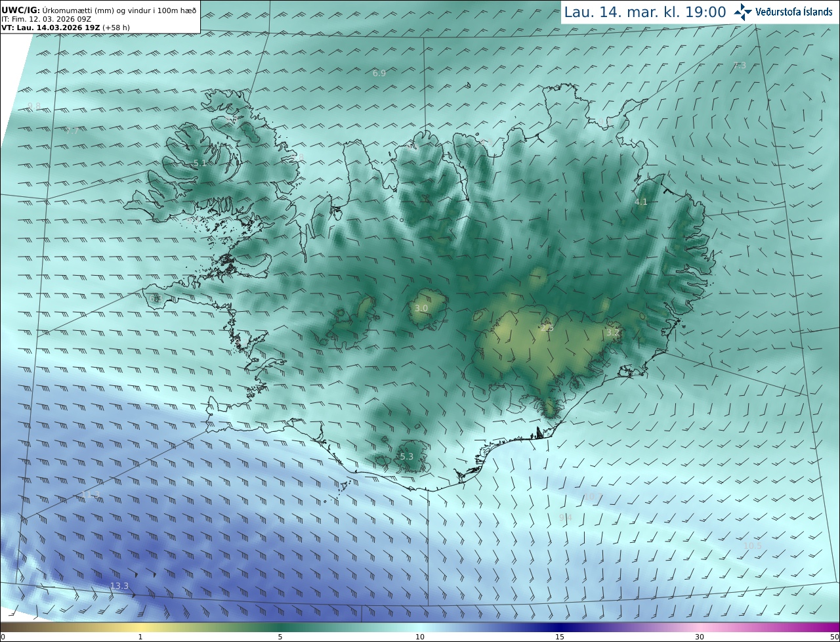Image resolution: width=840 pixels, height=642 pixels.
Task: Pick the pale cyan colour band above '10' tick
Action: (x=420, y=627)
